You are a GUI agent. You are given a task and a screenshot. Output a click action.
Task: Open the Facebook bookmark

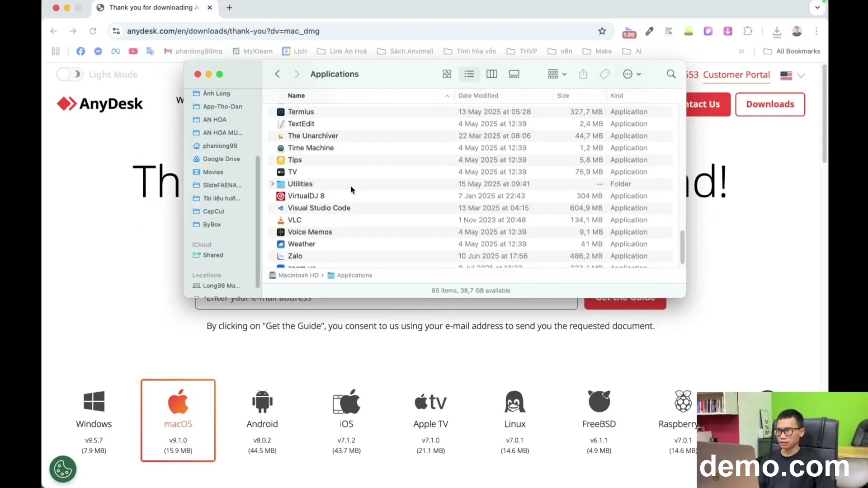tap(80, 51)
